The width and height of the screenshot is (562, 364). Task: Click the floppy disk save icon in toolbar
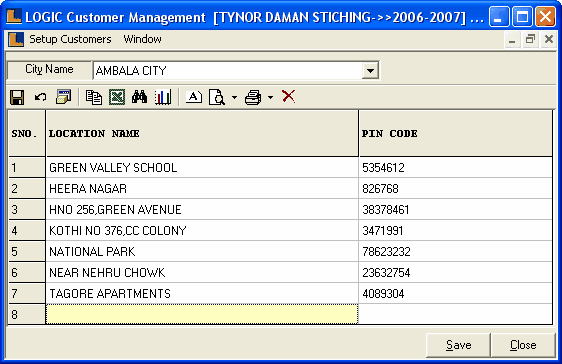(x=17, y=97)
